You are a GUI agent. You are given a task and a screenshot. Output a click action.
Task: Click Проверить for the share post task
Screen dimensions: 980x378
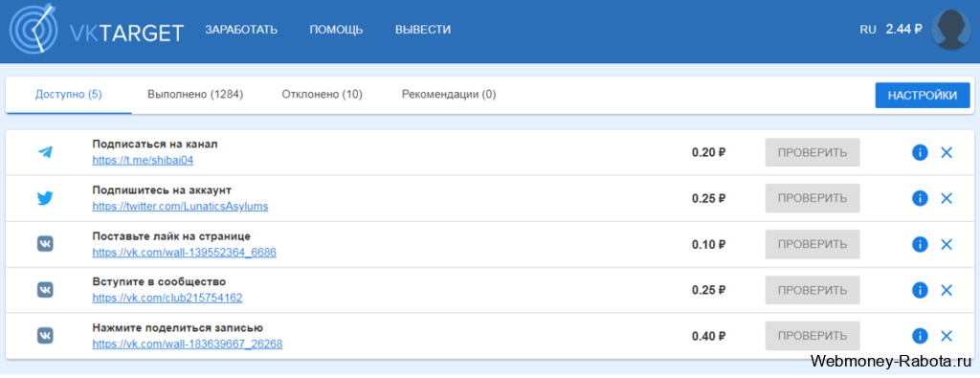(x=813, y=336)
